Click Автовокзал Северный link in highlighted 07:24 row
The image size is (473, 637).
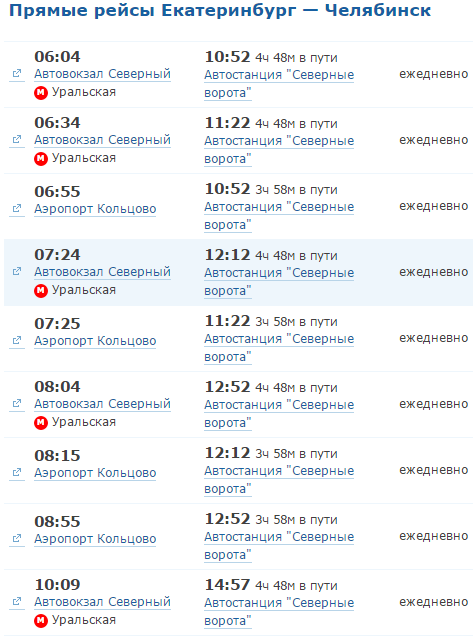click(x=102, y=272)
